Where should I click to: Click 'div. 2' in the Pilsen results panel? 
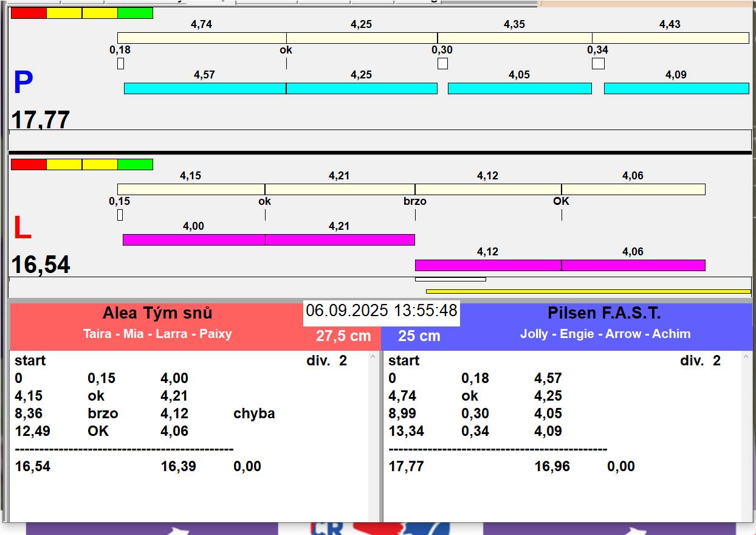(x=701, y=361)
